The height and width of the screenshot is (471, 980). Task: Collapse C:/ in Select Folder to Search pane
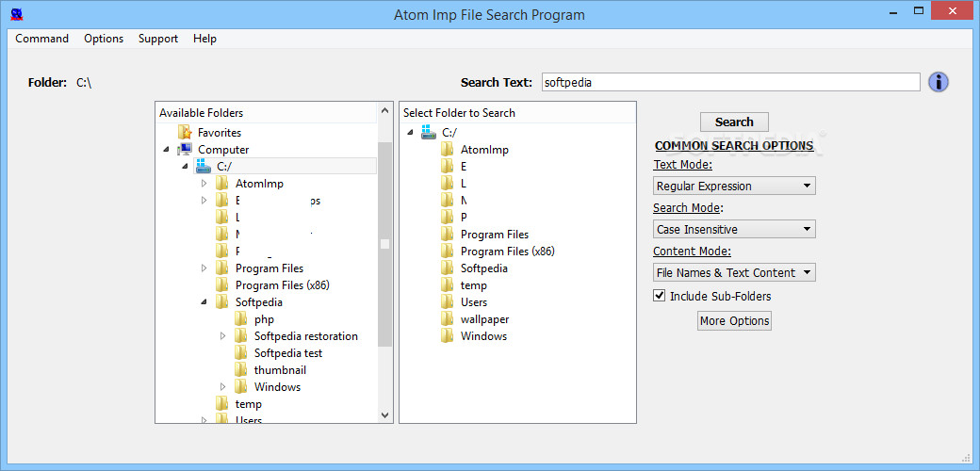point(410,133)
